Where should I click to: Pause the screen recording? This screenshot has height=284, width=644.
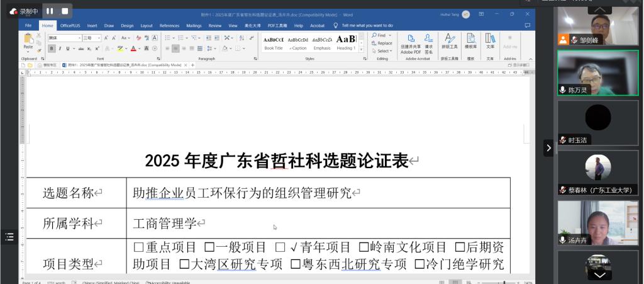point(50,11)
